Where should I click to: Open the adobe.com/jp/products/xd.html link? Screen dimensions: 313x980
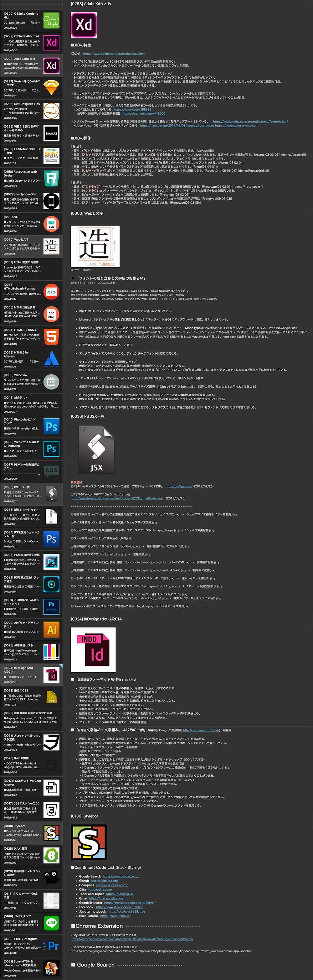[x=114, y=54]
